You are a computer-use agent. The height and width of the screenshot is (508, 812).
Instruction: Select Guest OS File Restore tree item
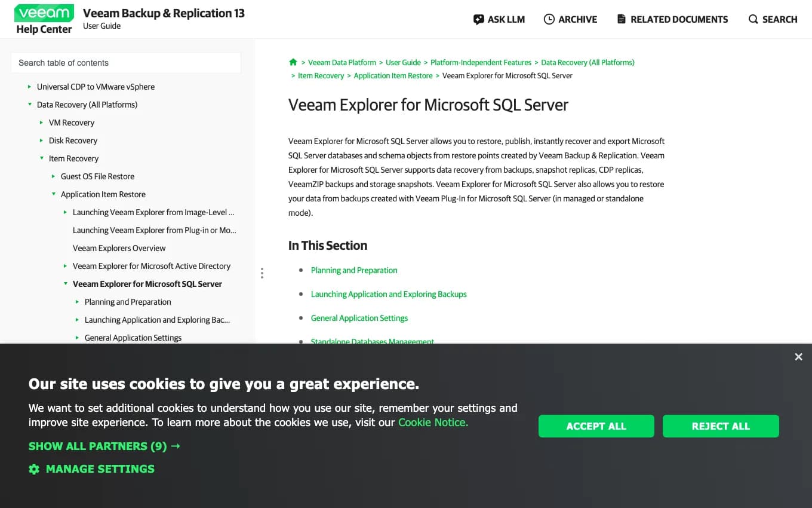tap(97, 176)
